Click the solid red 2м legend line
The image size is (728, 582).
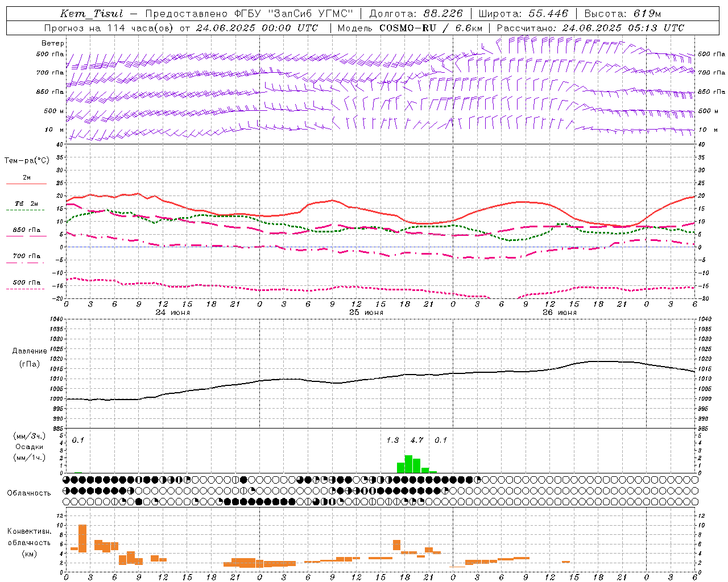pyautogui.click(x=26, y=184)
